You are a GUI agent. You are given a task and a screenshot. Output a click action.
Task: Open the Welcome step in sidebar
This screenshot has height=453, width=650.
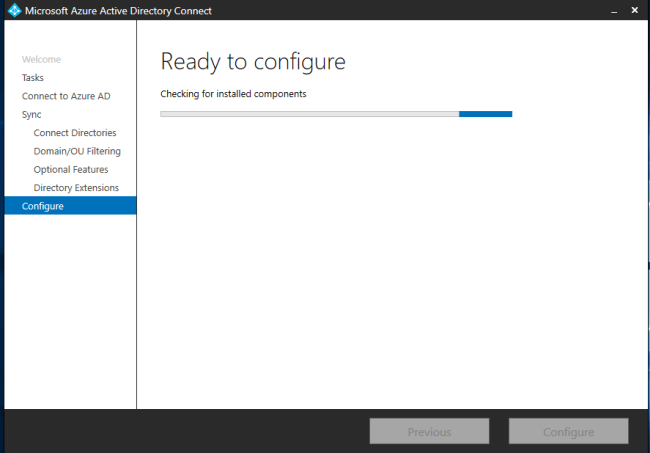tap(41, 59)
